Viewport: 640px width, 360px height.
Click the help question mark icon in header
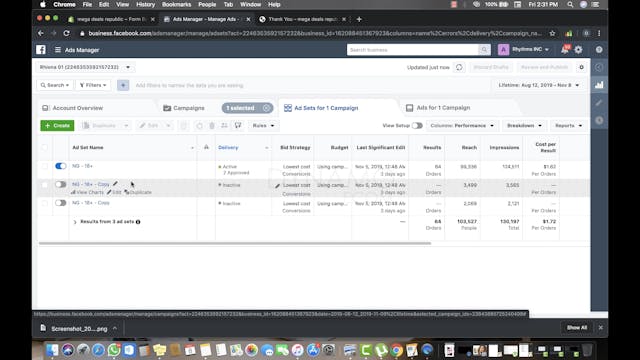click(599, 50)
